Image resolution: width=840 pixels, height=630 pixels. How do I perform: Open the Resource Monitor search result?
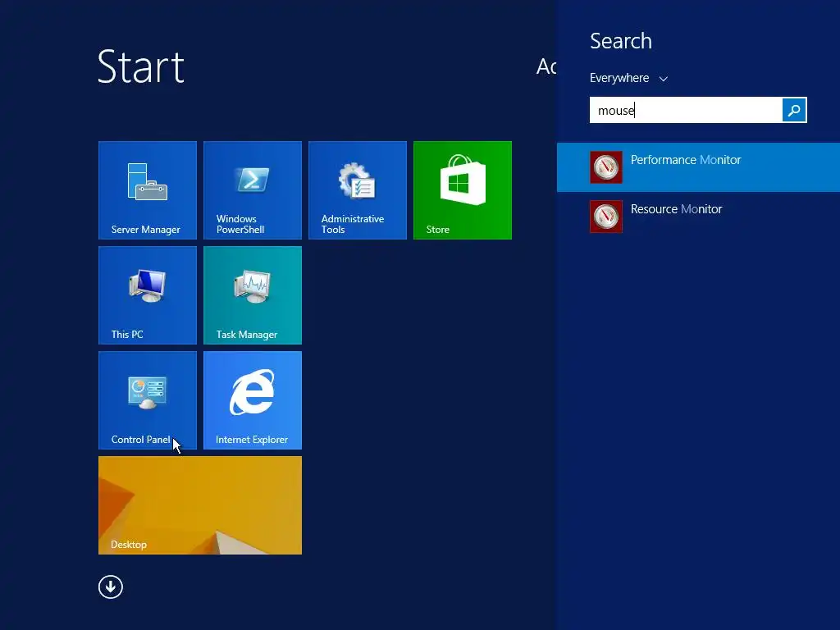click(698, 217)
